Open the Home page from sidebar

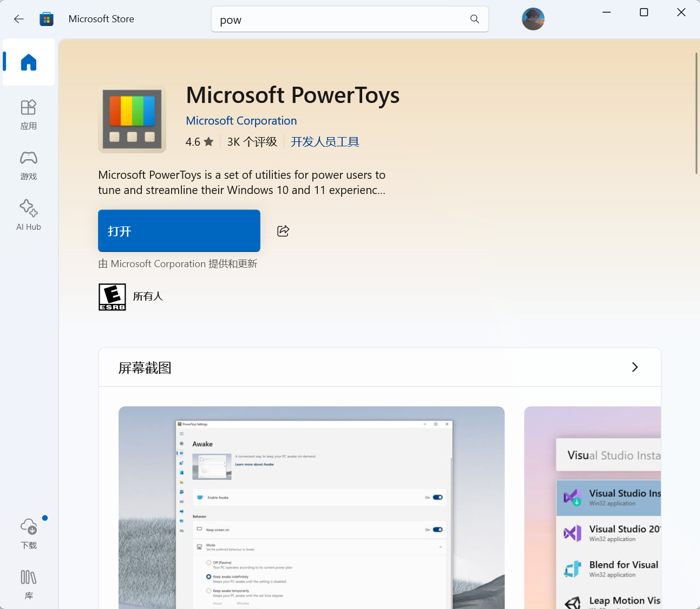pyautogui.click(x=29, y=62)
